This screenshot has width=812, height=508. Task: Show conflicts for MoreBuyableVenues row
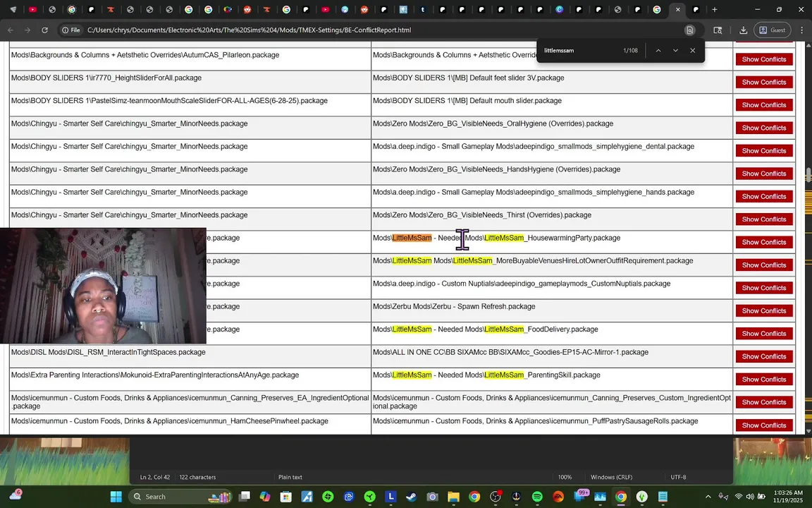point(764,265)
